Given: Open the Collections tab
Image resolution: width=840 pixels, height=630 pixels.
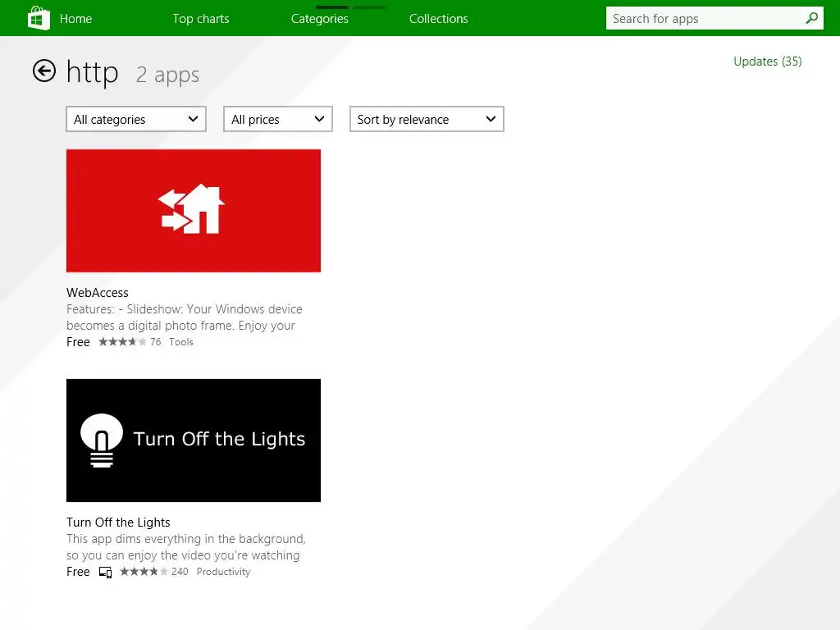Looking at the screenshot, I should [438, 19].
